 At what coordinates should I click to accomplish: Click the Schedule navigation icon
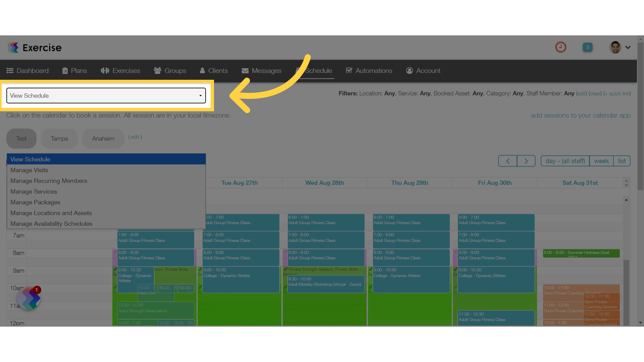click(299, 71)
